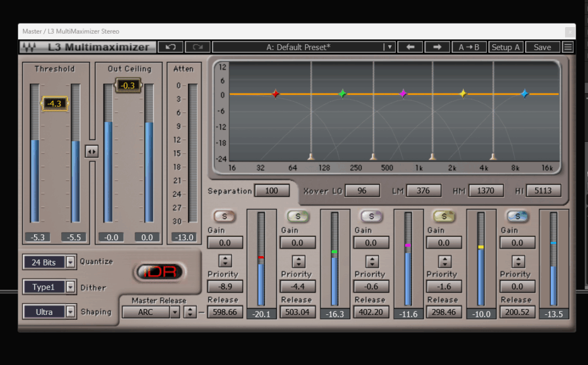
Task: Open the hamburger menu next to Save
Action: (568, 47)
